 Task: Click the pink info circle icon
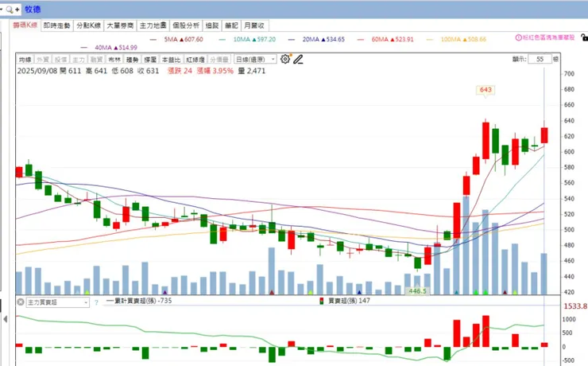(519, 37)
